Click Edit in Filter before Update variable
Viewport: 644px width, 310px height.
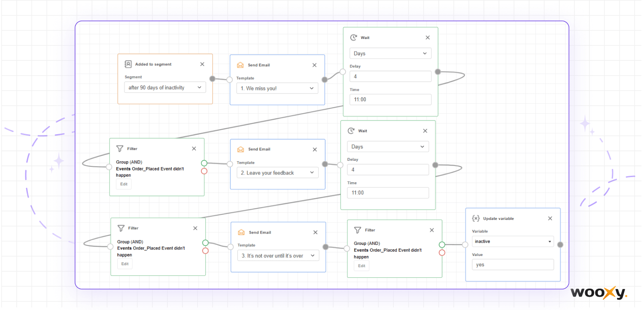361,266
